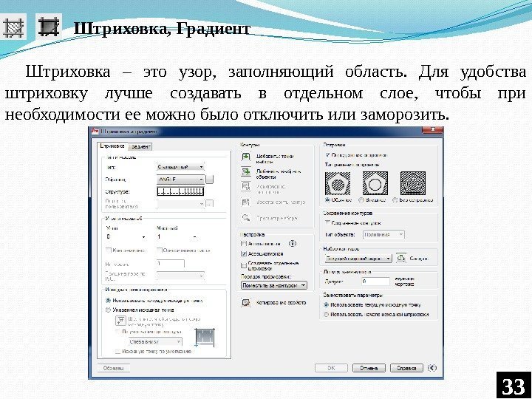Click the new boundary set icon
Screen dimensions: 532x399
[x=401, y=258]
